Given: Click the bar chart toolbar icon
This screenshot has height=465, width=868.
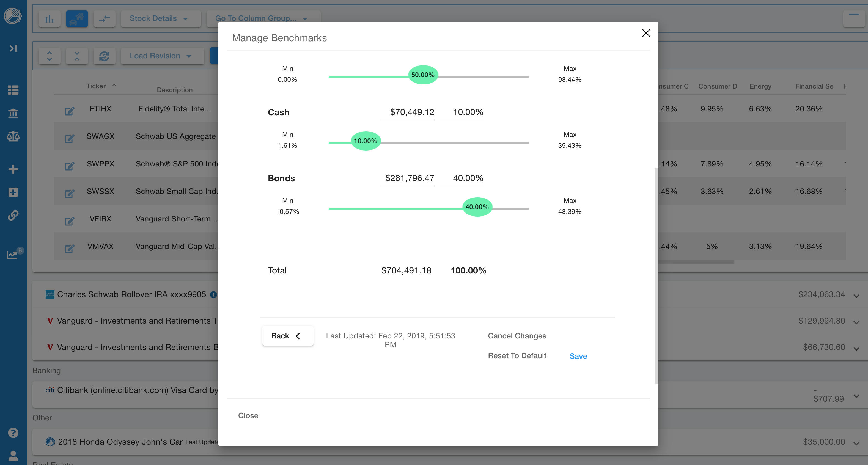Looking at the screenshot, I should (x=50, y=19).
